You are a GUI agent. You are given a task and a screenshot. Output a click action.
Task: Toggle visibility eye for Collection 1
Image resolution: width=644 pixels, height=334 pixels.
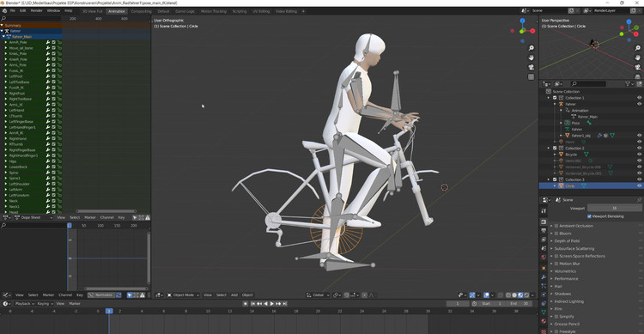click(639, 98)
